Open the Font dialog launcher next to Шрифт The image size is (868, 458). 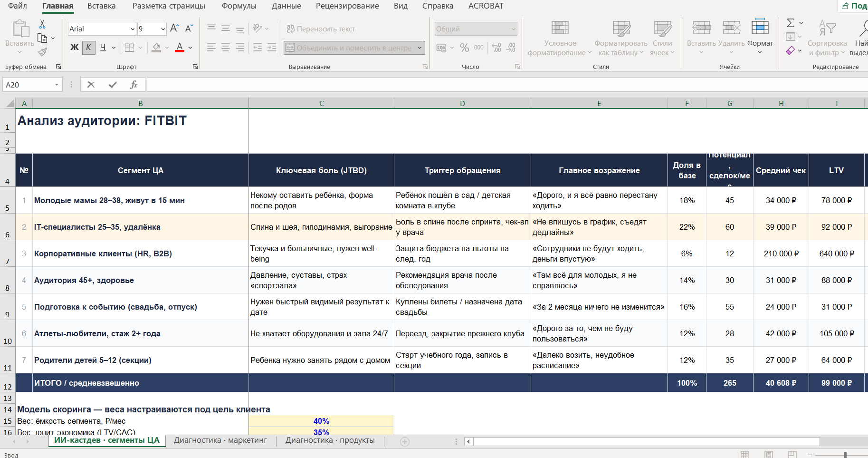click(195, 67)
